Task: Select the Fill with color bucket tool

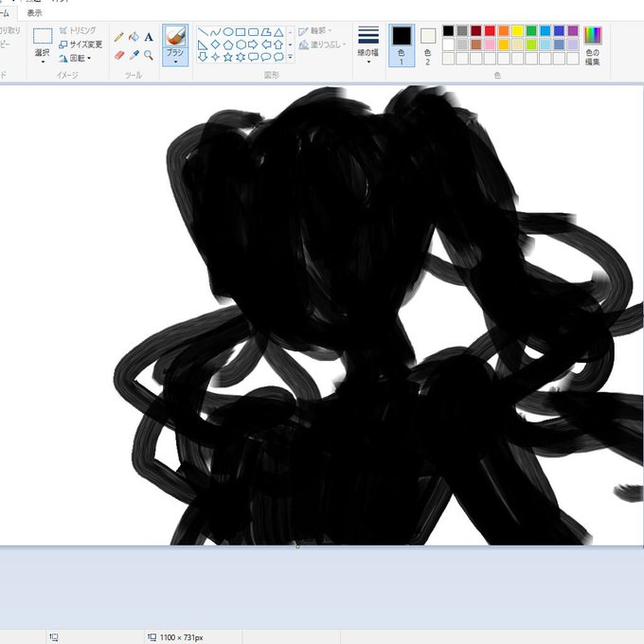Action: (134, 37)
